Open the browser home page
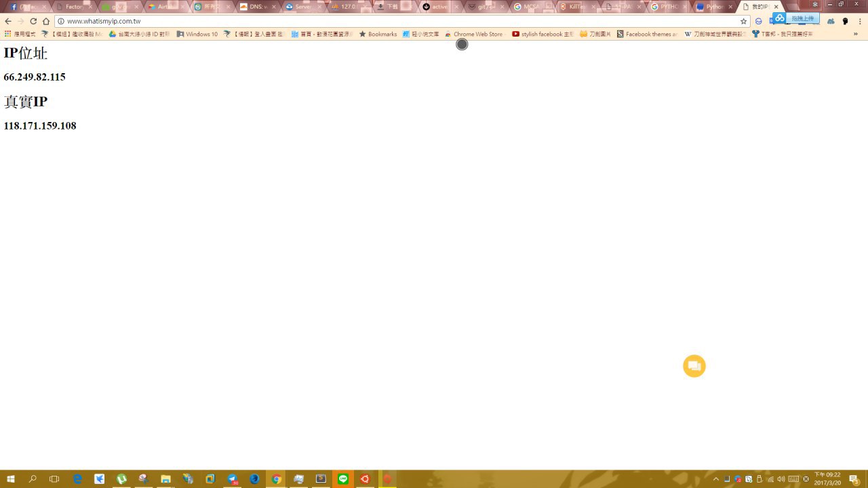This screenshot has height=488, width=868. pos(46,21)
